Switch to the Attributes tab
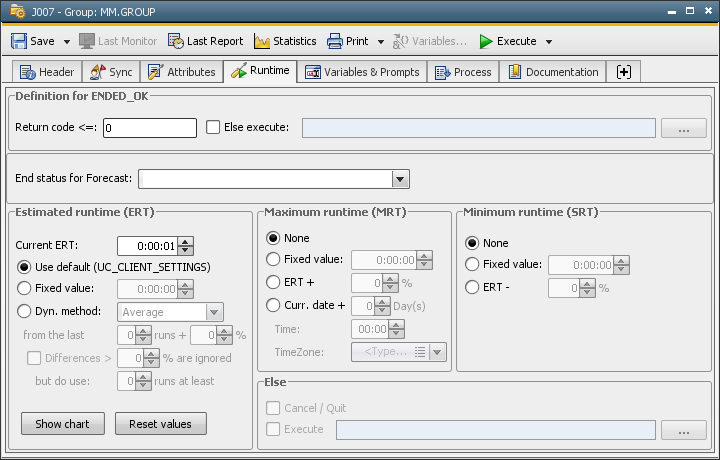 click(181, 72)
